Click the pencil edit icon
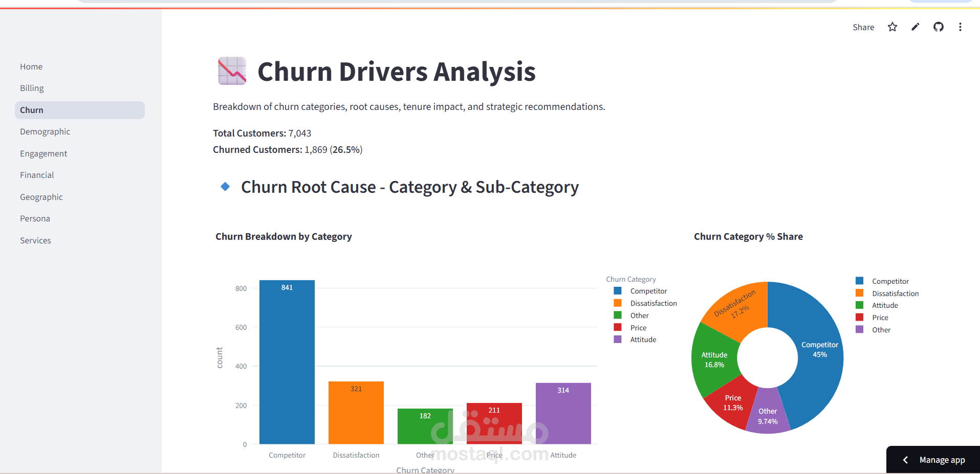This screenshot has height=474, width=980. pos(916,27)
